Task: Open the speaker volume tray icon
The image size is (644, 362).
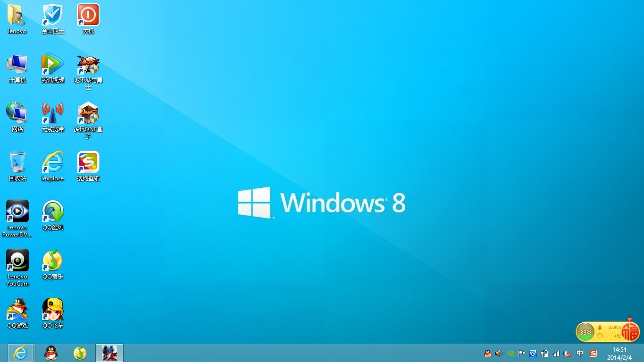Action: coord(499,353)
